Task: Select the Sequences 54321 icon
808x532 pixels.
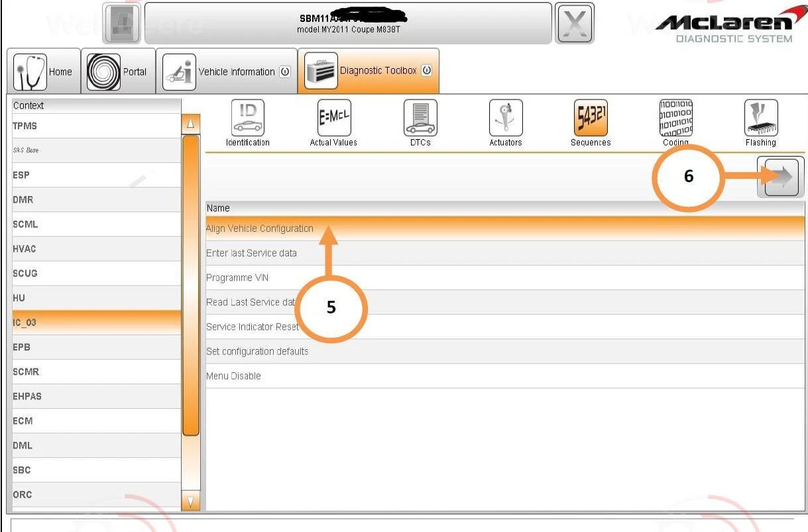Action: (591, 117)
